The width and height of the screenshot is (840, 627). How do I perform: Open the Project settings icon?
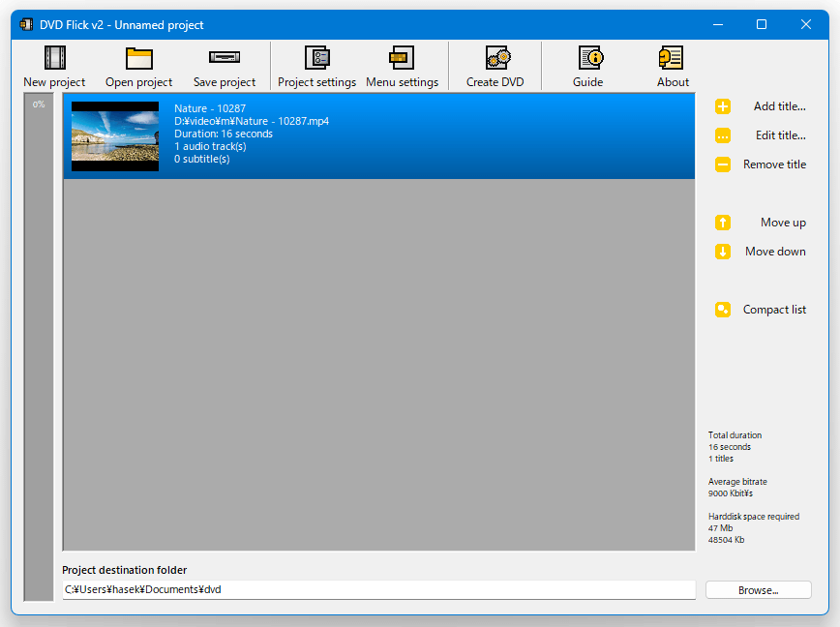tap(317, 57)
